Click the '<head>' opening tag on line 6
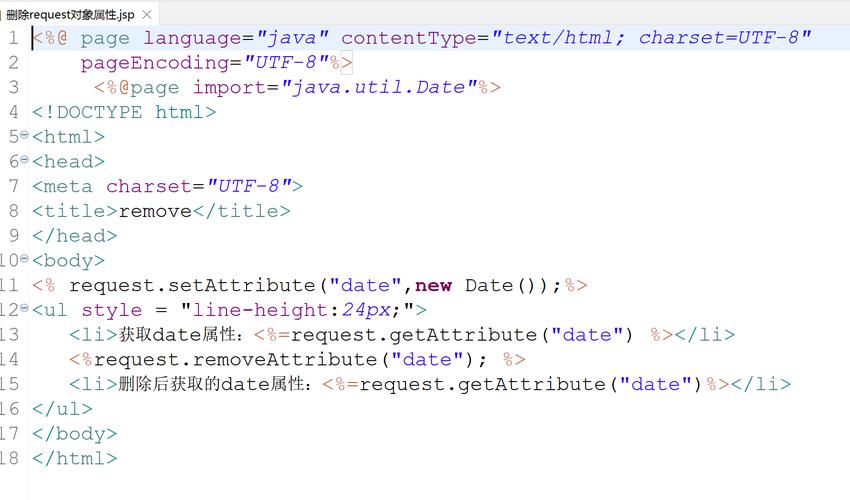The width and height of the screenshot is (850, 500). point(68,162)
